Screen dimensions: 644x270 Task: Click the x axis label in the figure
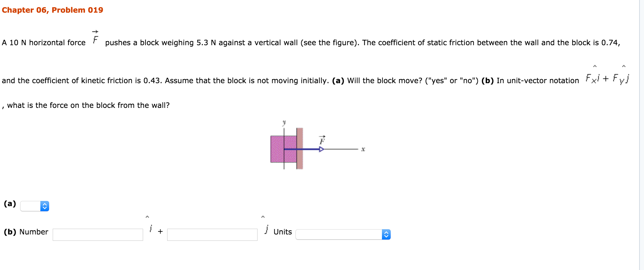pyautogui.click(x=363, y=149)
